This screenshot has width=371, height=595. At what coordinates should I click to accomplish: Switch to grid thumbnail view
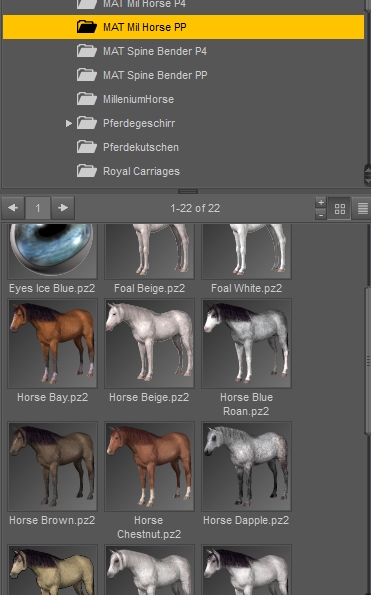click(340, 208)
